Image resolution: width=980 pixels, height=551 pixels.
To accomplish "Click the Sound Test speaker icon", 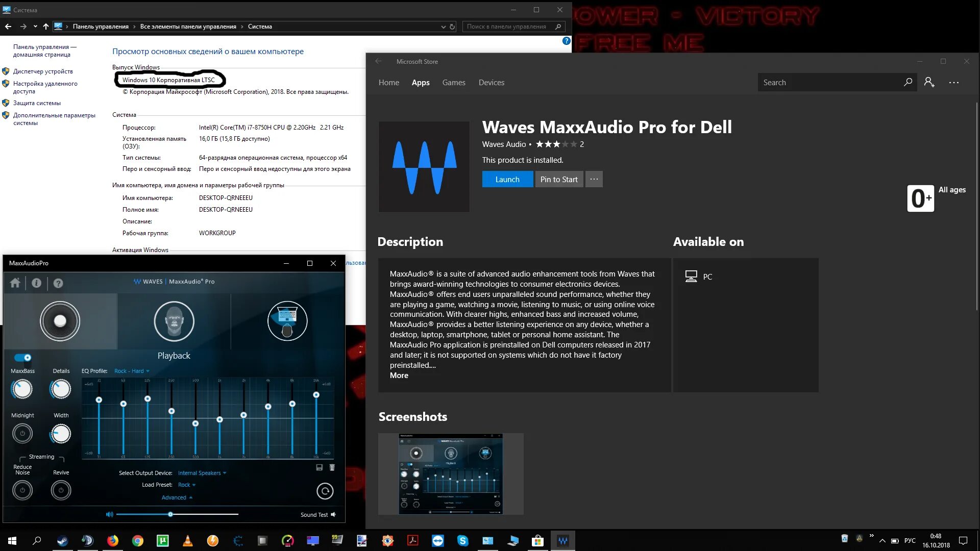I will pyautogui.click(x=333, y=514).
